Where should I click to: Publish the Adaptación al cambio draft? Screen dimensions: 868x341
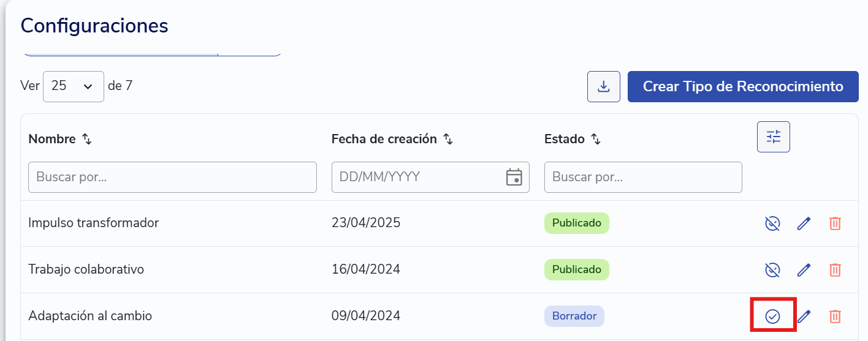772,317
